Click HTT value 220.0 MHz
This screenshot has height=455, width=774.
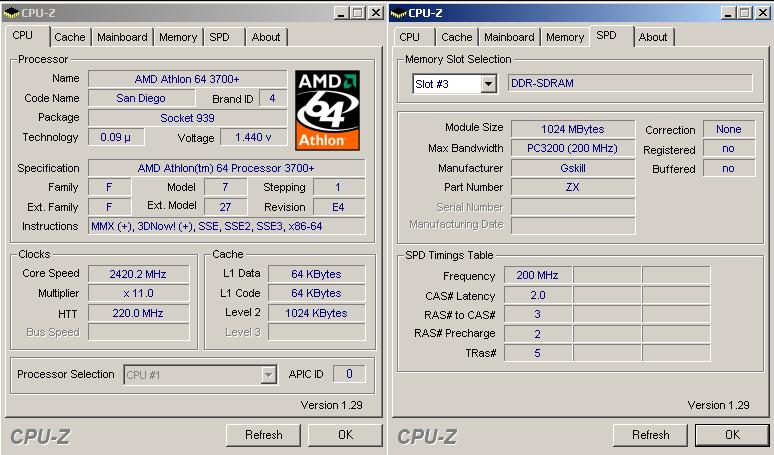(x=138, y=313)
